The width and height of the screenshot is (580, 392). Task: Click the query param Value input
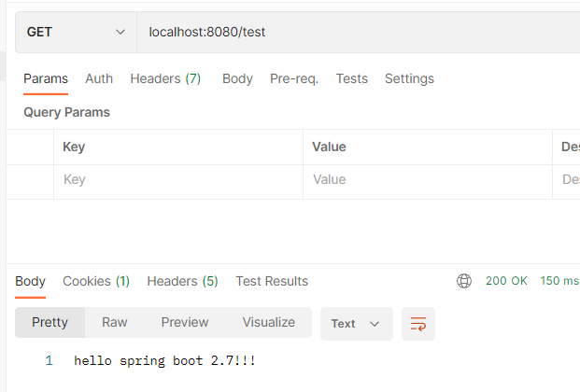click(427, 180)
